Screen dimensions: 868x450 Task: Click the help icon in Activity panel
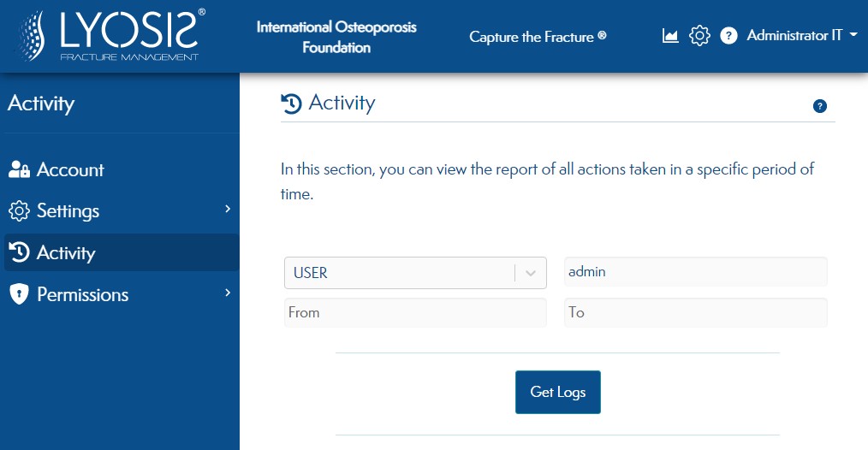(820, 106)
